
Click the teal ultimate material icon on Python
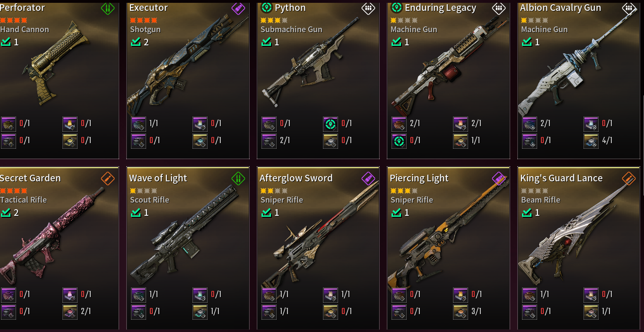pos(331,124)
